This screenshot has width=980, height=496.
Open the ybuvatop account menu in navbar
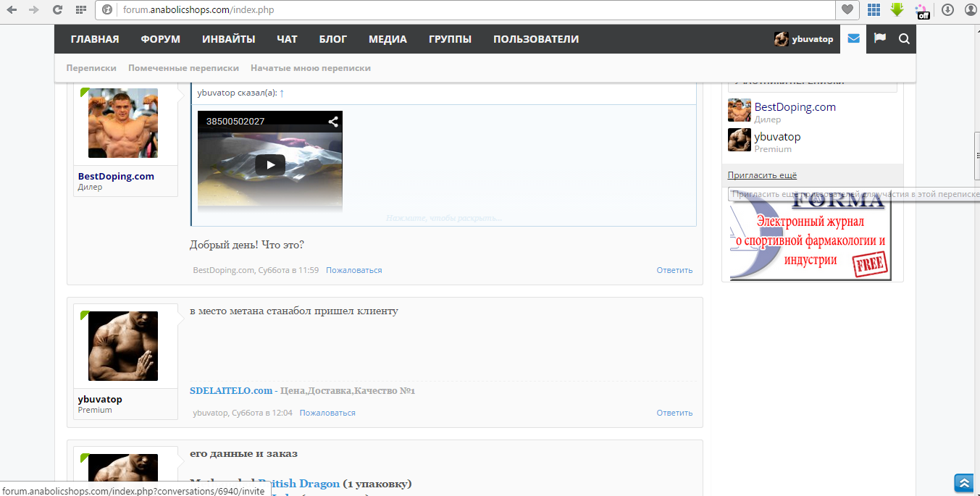click(x=804, y=39)
